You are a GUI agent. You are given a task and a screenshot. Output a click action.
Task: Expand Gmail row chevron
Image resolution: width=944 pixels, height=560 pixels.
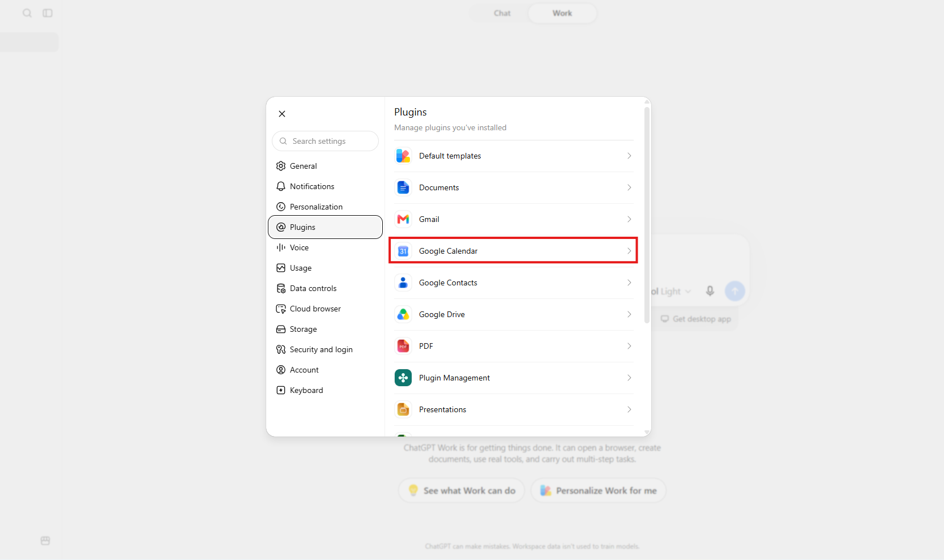click(629, 219)
